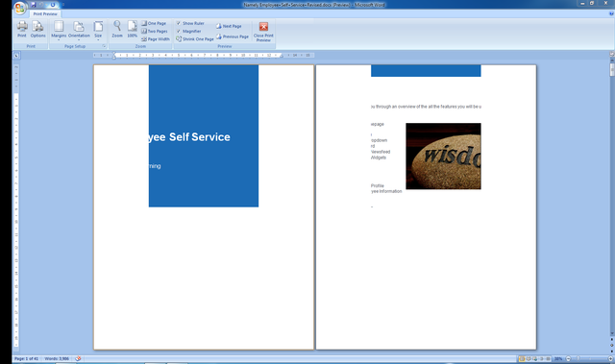
Task: Click the first page thumbnail titled Self Service
Action: click(x=204, y=206)
